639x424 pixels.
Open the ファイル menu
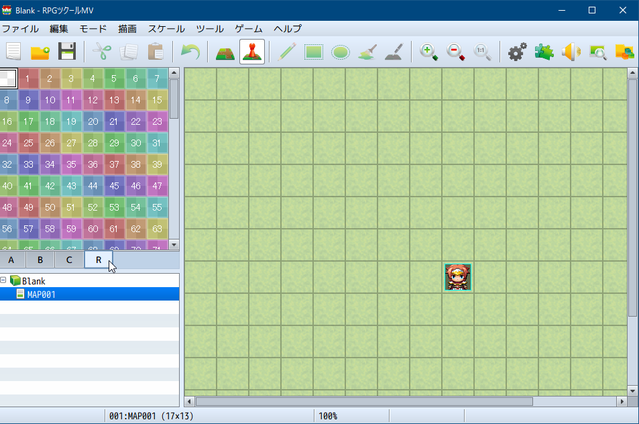pos(20,29)
